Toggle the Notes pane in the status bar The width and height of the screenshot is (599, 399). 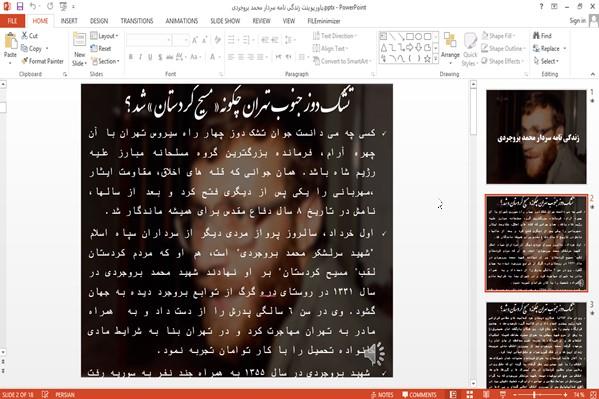pos(382,394)
